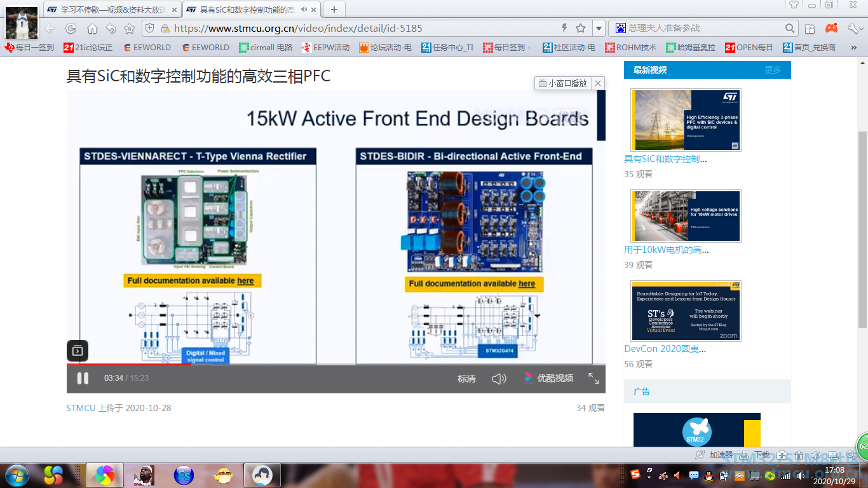Viewport: 868px width, 488px height.
Task: Close the 小窗口播放 popup
Action: [x=598, y=83]
